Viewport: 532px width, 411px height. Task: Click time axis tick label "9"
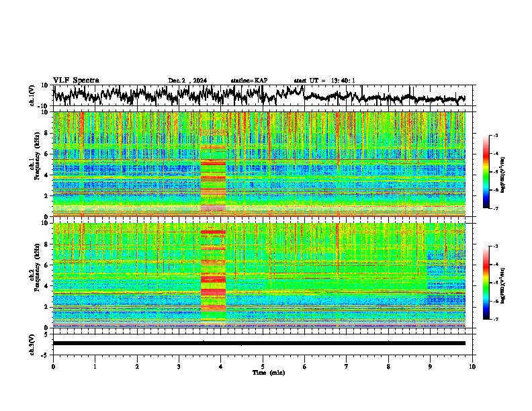click(x=430, y=367)
